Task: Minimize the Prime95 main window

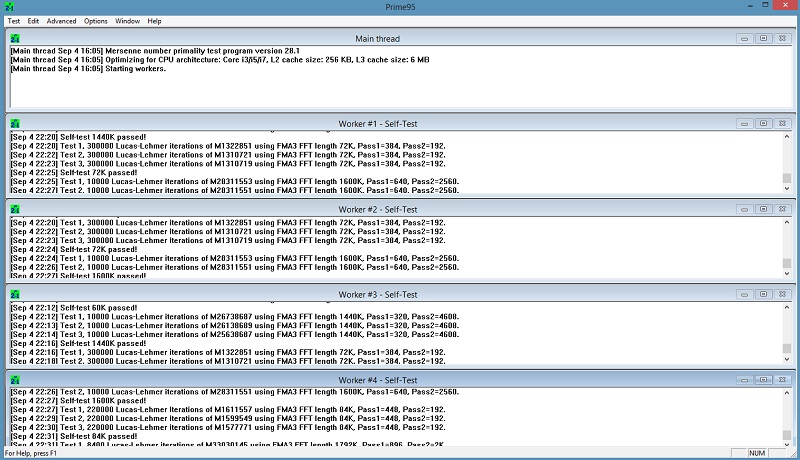Action: [x=750, y=6]
